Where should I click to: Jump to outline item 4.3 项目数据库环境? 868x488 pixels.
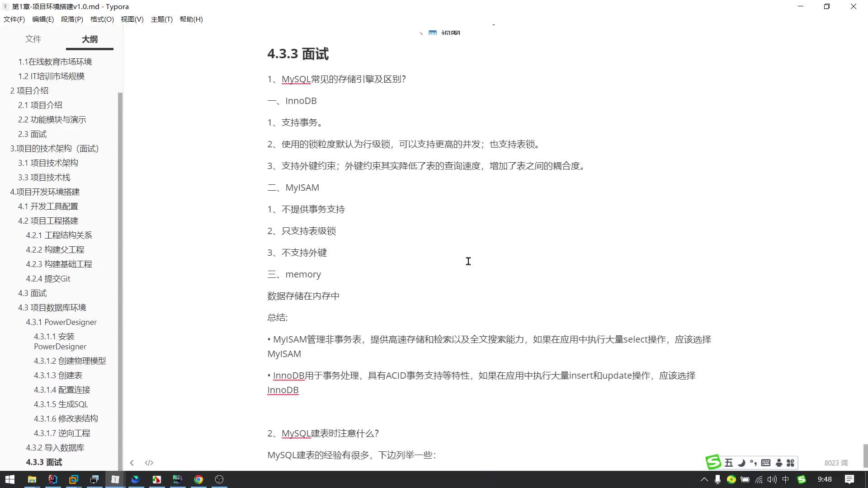click(52, 308)
